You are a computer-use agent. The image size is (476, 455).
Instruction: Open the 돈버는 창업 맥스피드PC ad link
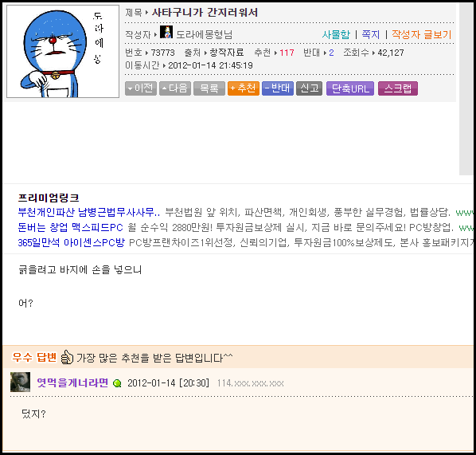point(70,227)
